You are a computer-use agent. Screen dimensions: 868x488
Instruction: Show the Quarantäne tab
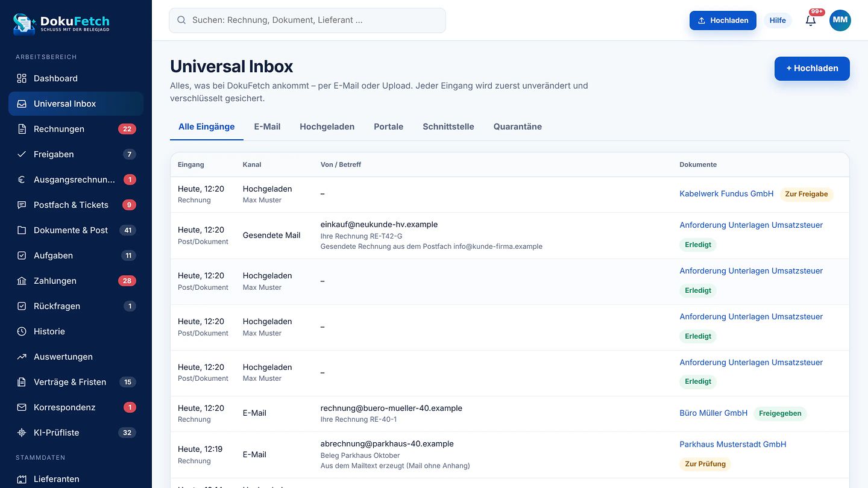tap(518, 127)
